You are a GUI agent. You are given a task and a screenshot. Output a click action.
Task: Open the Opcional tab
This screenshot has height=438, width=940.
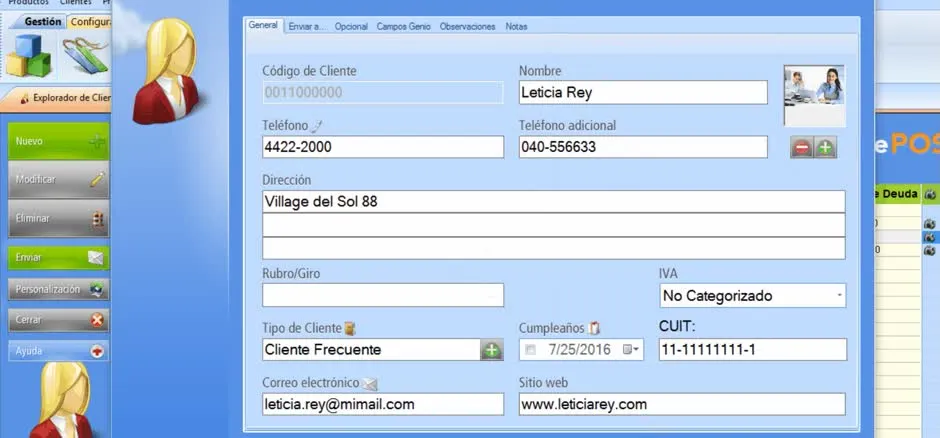click(351, 26)
